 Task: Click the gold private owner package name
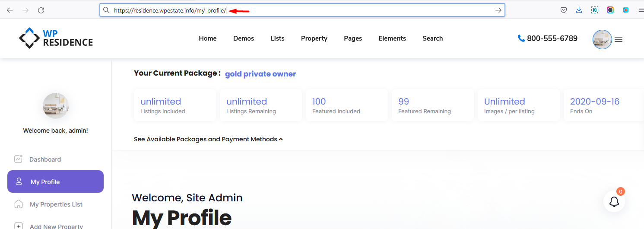point(260,74)
